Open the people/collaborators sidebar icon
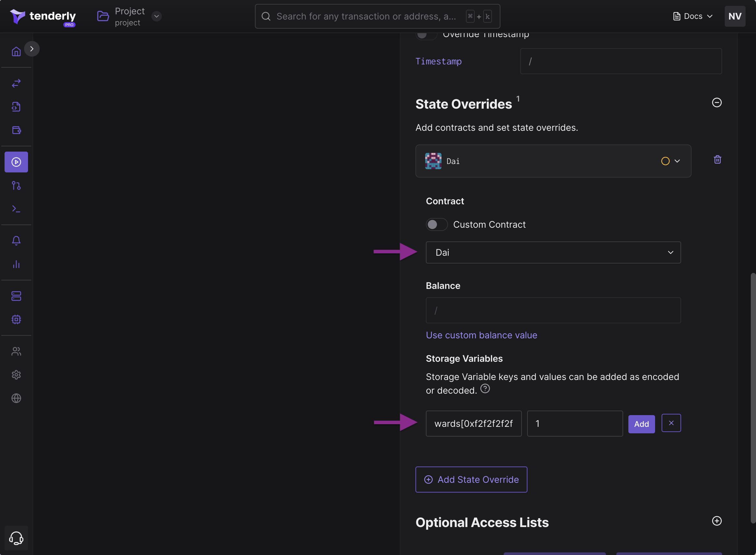Viewport: 756px width, 555px height. click(x=16, y=351)
